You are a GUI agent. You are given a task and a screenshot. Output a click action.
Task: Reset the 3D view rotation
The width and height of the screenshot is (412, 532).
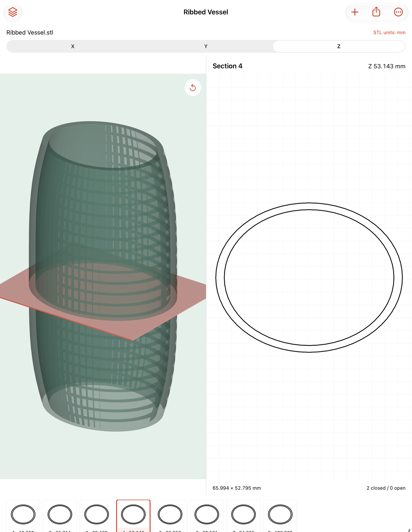(193, 88)
